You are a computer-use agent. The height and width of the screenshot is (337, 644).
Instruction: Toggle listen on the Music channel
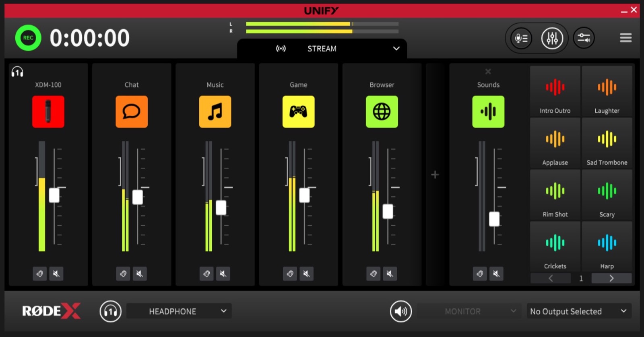click(206, 274)
